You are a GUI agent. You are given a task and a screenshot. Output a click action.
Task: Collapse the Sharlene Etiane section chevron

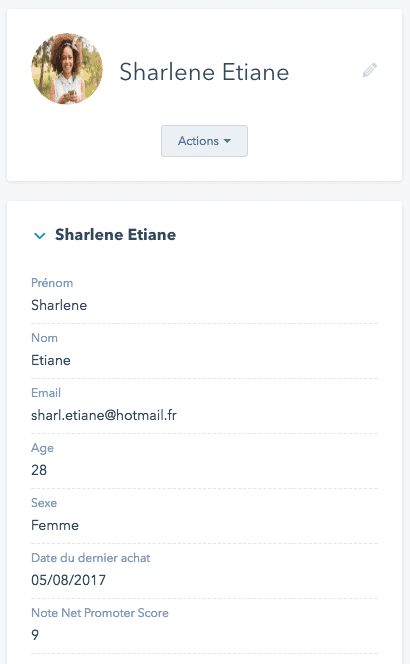[x=39, y=235]
